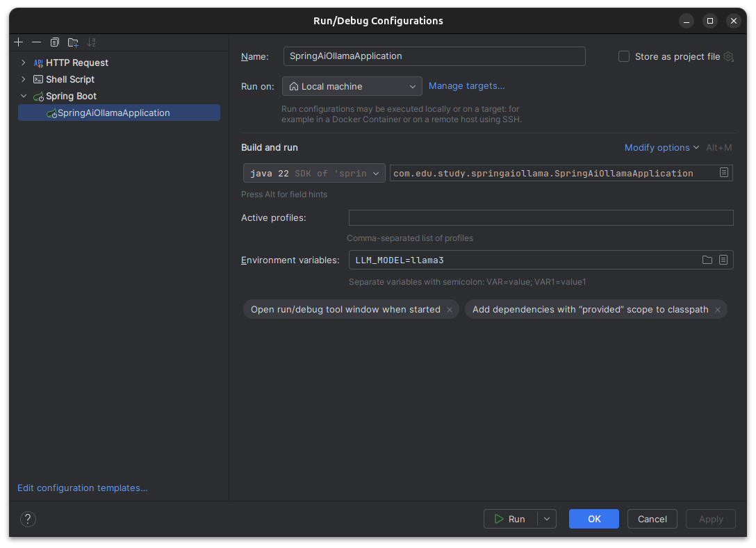
Task: Browse environment variables file folder icon
Action: (707, 260)
